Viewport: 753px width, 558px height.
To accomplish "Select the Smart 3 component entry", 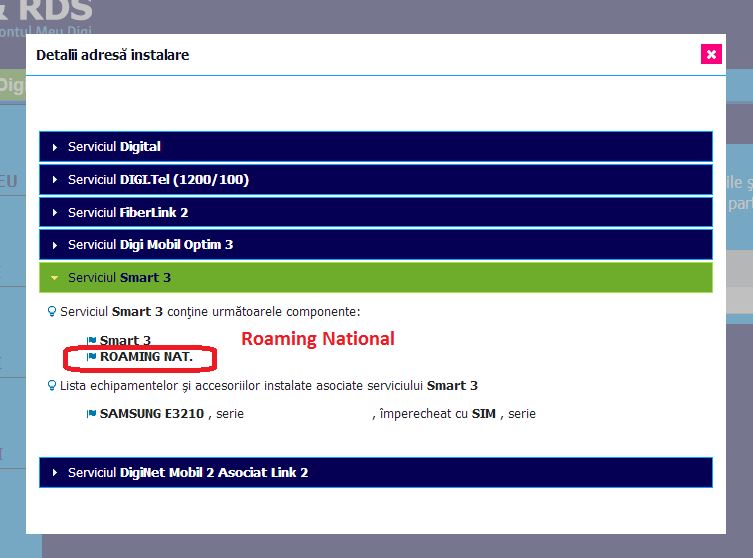I will [125, 340].
